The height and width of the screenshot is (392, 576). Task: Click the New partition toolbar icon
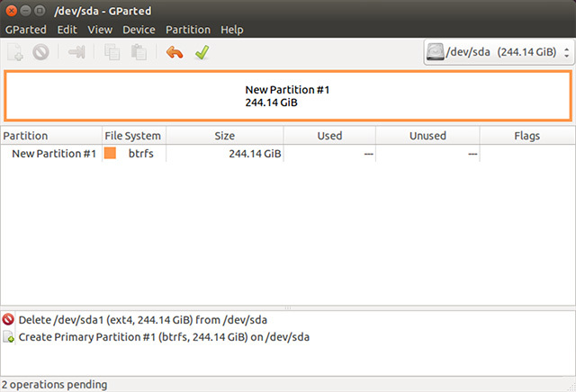[x=15, y=52]
